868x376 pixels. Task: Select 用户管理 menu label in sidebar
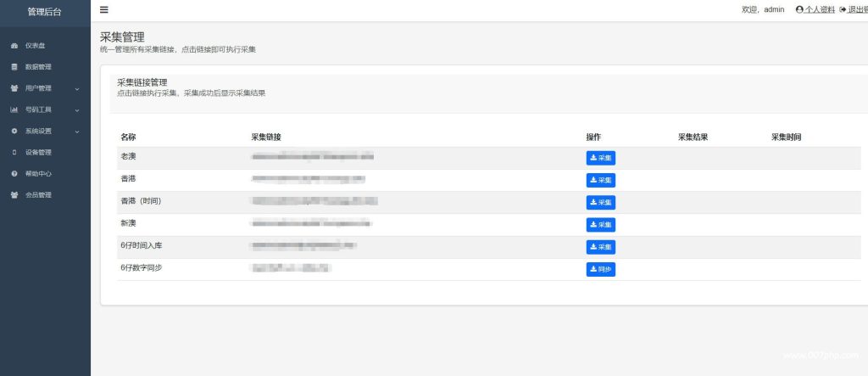[38, 88]
